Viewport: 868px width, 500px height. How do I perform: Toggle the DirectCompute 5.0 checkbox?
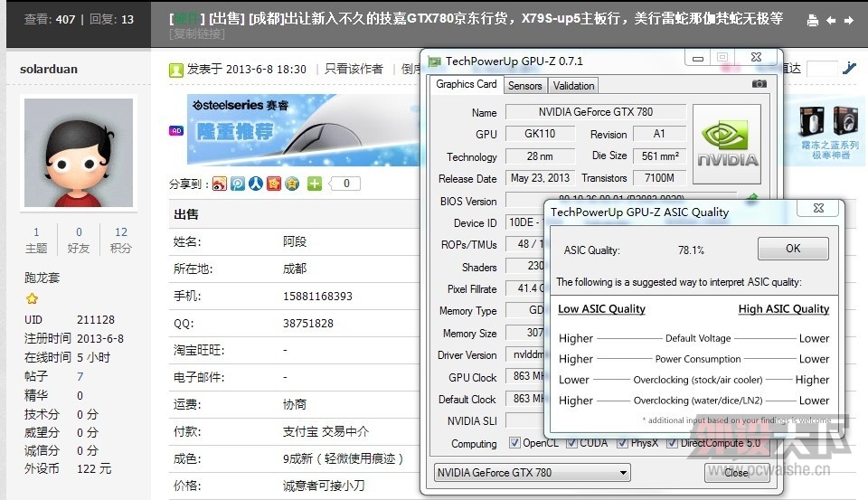672,442
